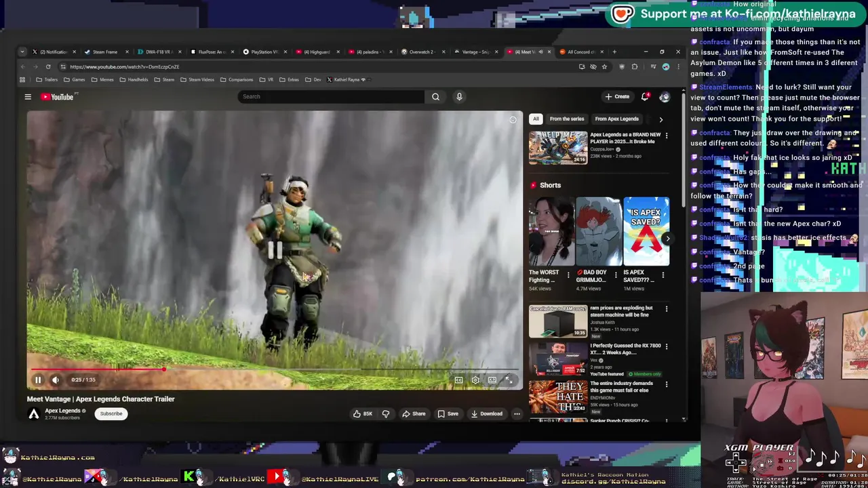Like the video with 85K likes

[363, 413]
